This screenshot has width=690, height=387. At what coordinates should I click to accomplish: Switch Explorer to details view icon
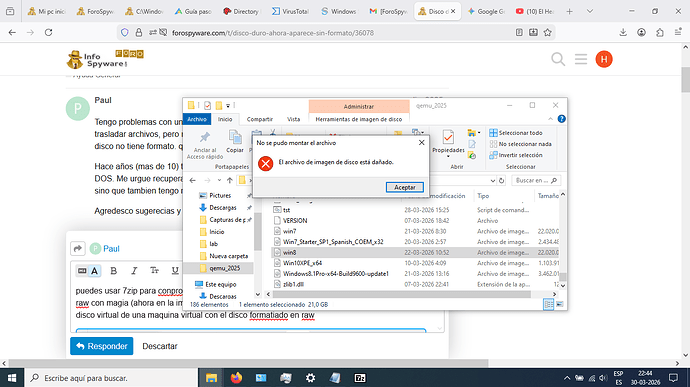coord(548,304)
